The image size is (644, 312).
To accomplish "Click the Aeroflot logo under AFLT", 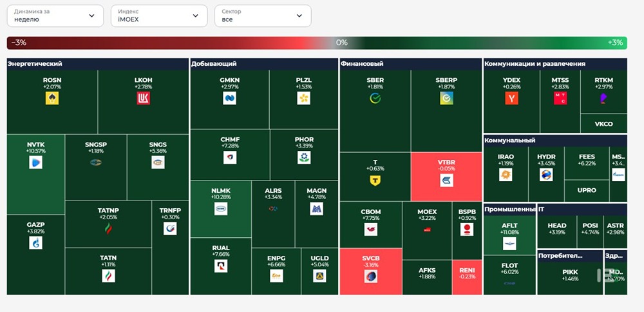I will click(x=509, y=244).
